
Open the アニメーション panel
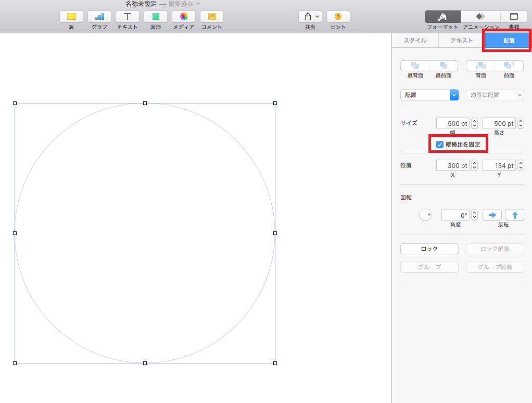[x=480, y=17]
